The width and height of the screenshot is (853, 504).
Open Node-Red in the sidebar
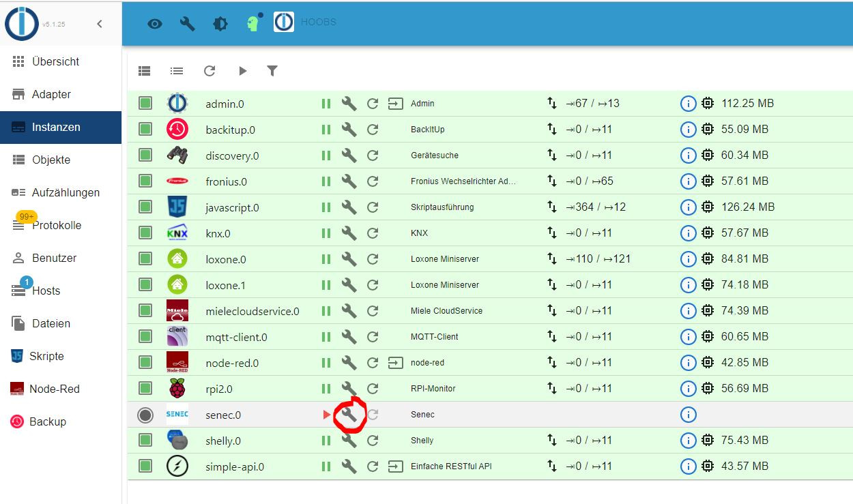(x=61, y=389)
